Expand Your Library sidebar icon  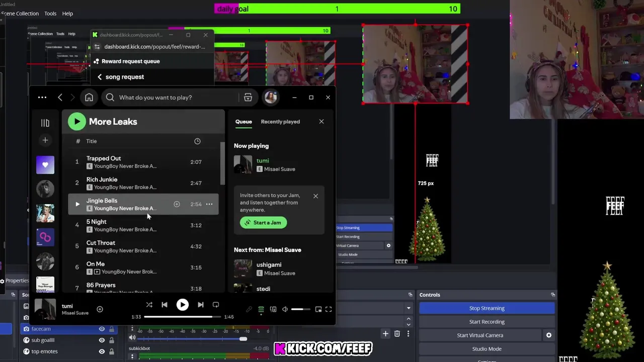click(x=45, y=123)
